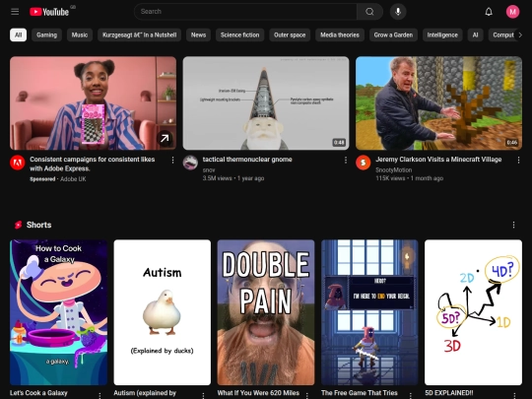Select the Music filter chip
This screenshot has height=399, width=532.
point(80,34)
